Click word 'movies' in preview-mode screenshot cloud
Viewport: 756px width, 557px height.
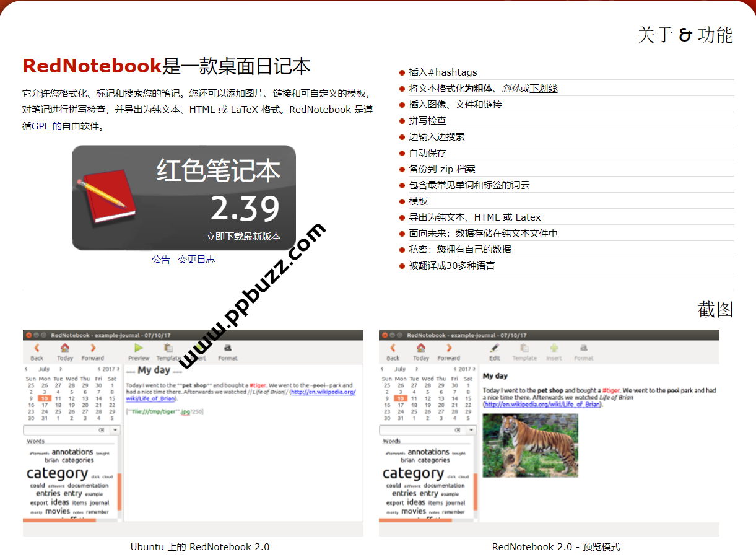(414, 512)
